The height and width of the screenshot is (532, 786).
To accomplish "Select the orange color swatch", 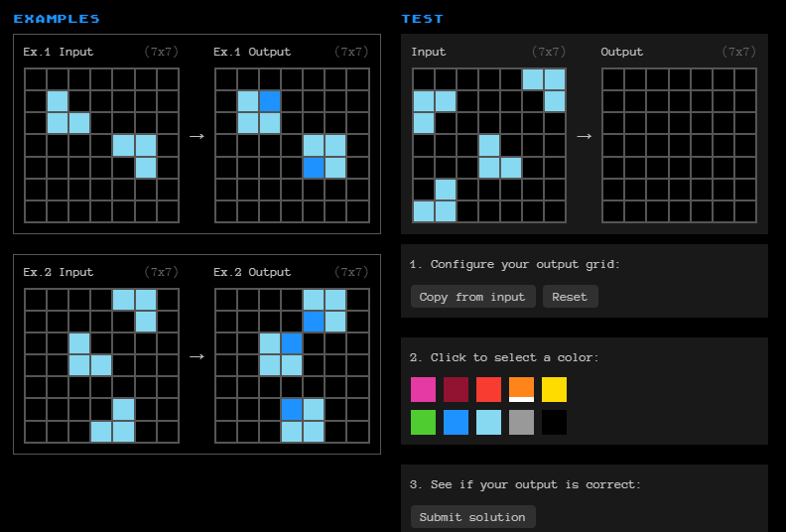I will coord(521,390).
